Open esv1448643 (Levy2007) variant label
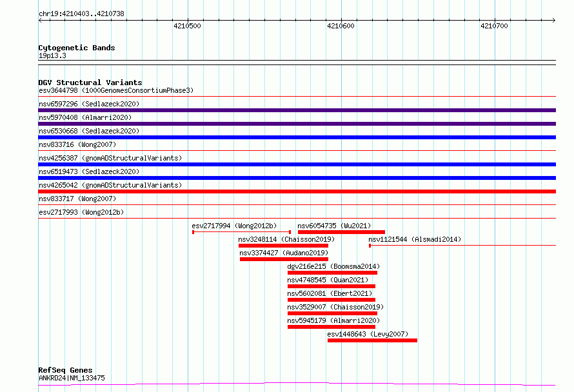Viewport: 574px width, 392px height. [x=368, y=334]
